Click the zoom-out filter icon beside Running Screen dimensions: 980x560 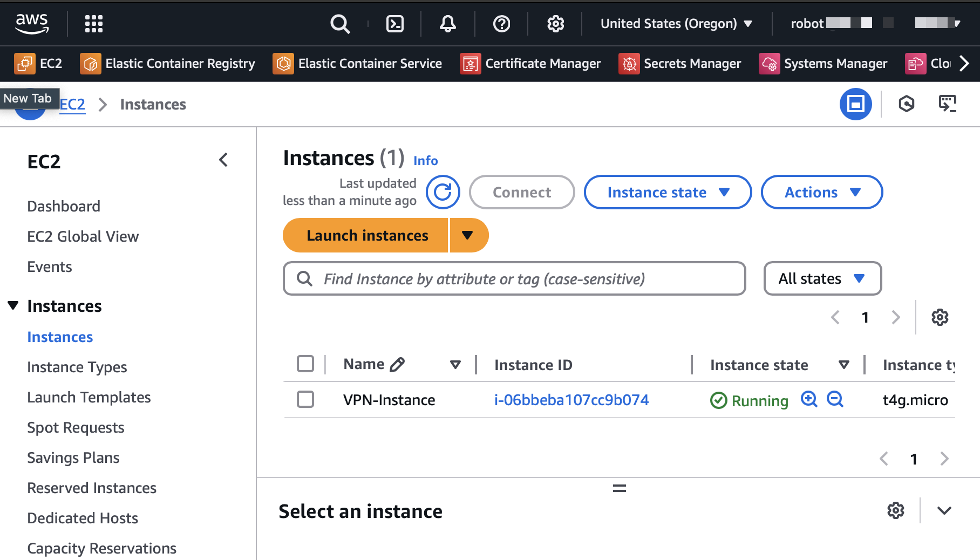[835, 399]
